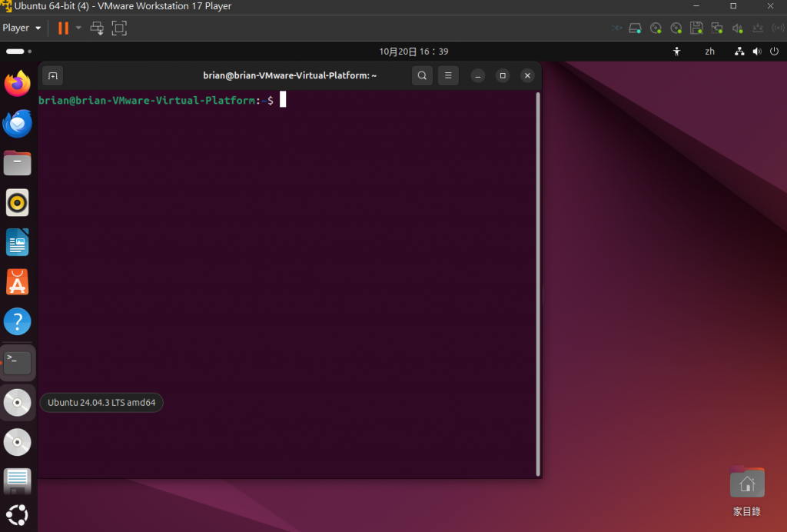Click the VMware double-arrow toolbar icon
Screen dimensions: 787x532
point(617,28)
